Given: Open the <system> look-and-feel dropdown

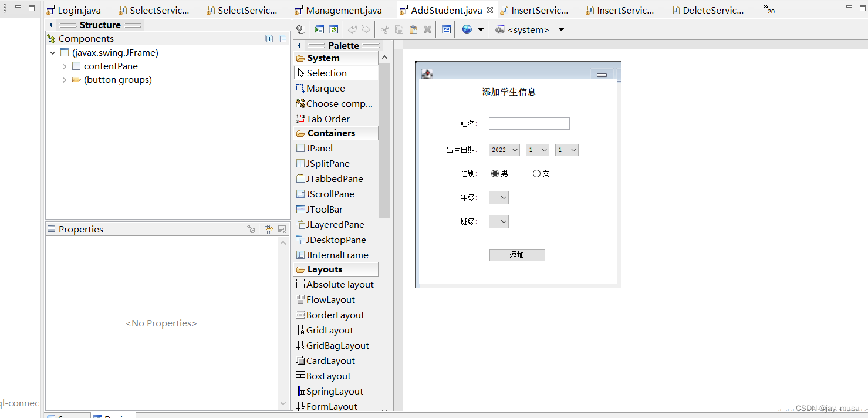Looking at the screenshot, I should [x=561, y=29].
